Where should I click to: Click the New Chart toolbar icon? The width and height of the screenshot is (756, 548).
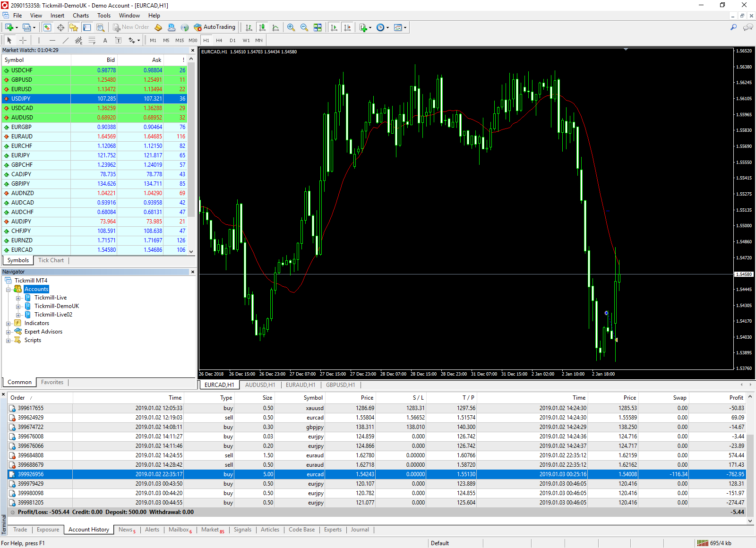click(9, 27)
